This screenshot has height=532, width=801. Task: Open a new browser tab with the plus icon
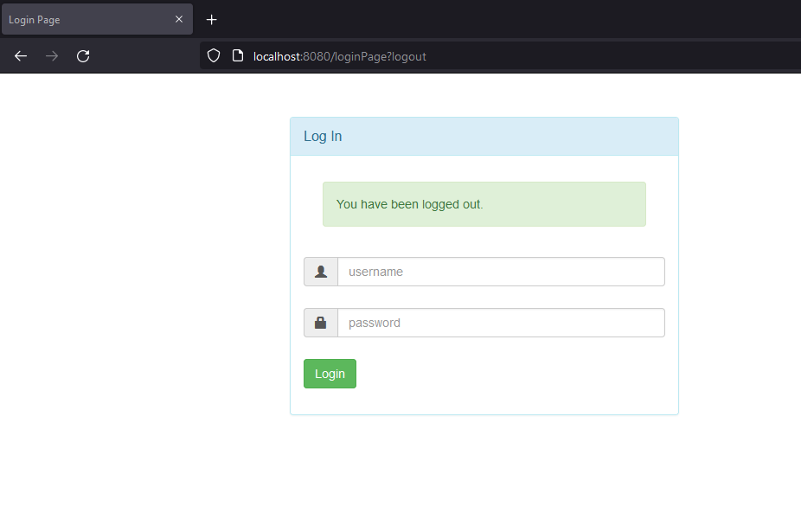[x=211, y=19]
